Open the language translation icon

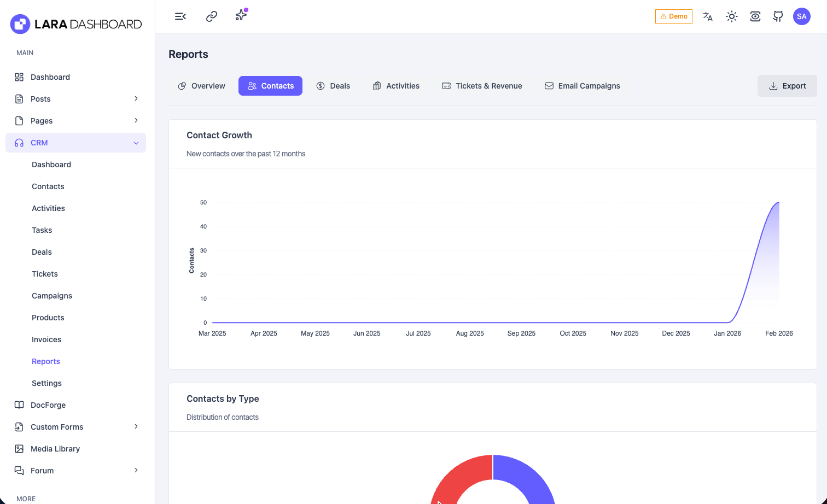(x=707, y=16)
